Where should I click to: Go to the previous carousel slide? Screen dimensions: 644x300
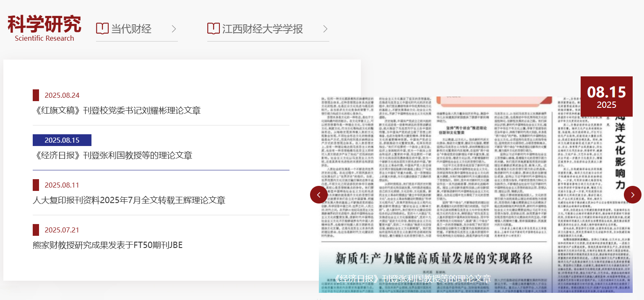[x=319, y=195]
